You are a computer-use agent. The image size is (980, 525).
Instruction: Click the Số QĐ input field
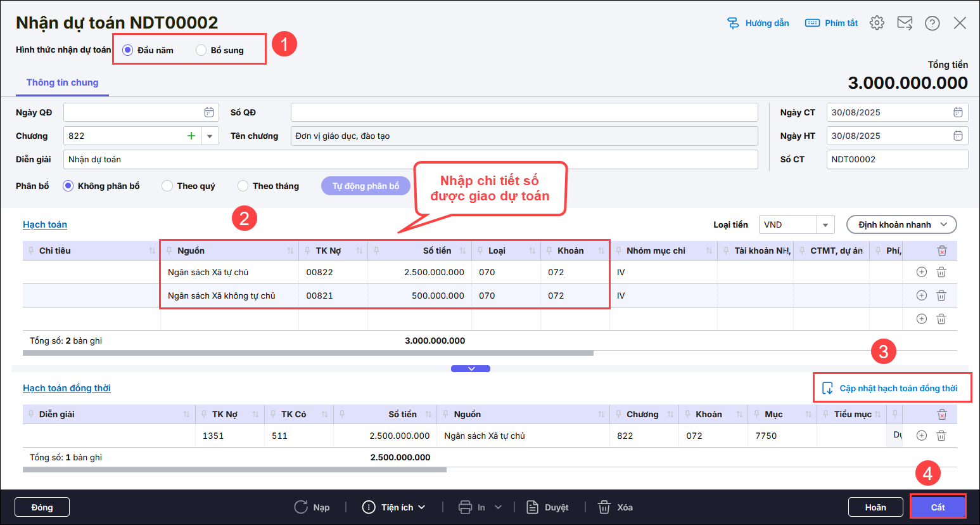pos(524,112)
